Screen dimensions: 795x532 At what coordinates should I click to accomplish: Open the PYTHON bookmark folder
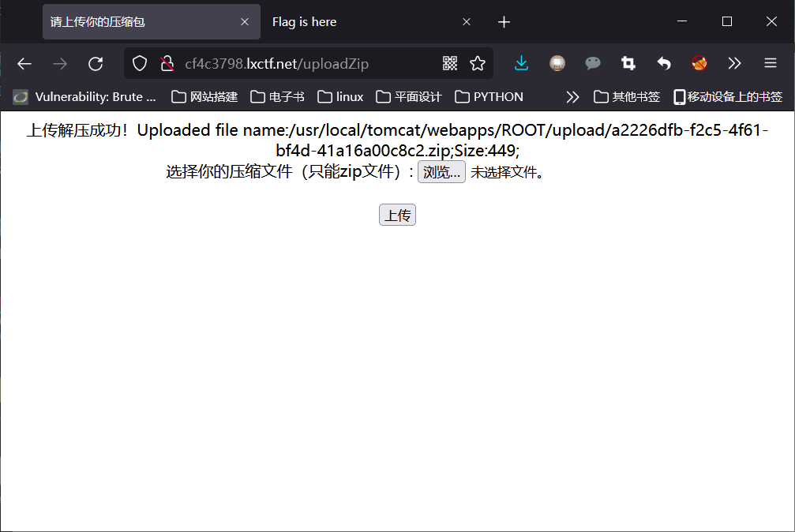[489, 97]
